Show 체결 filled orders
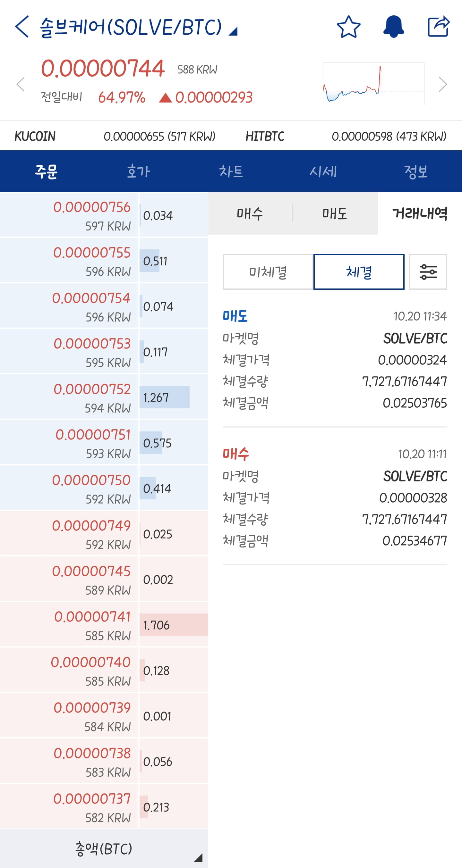The image size is (462, 868). [359, 271]
